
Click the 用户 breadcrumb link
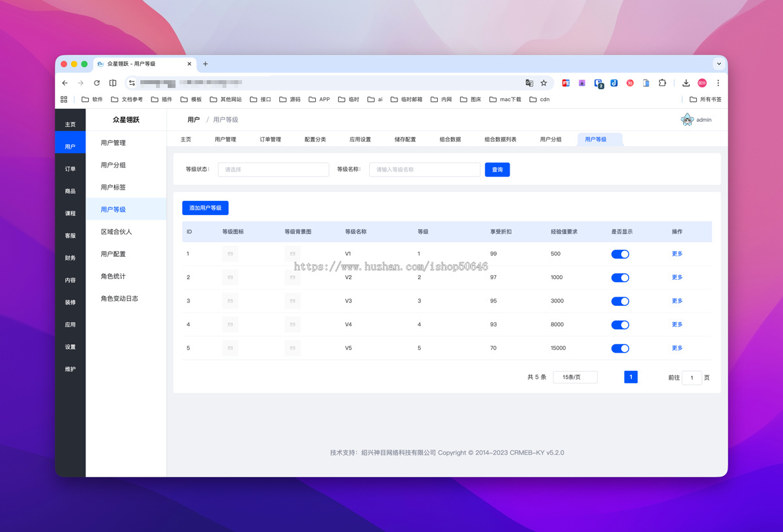pos(194,120)
